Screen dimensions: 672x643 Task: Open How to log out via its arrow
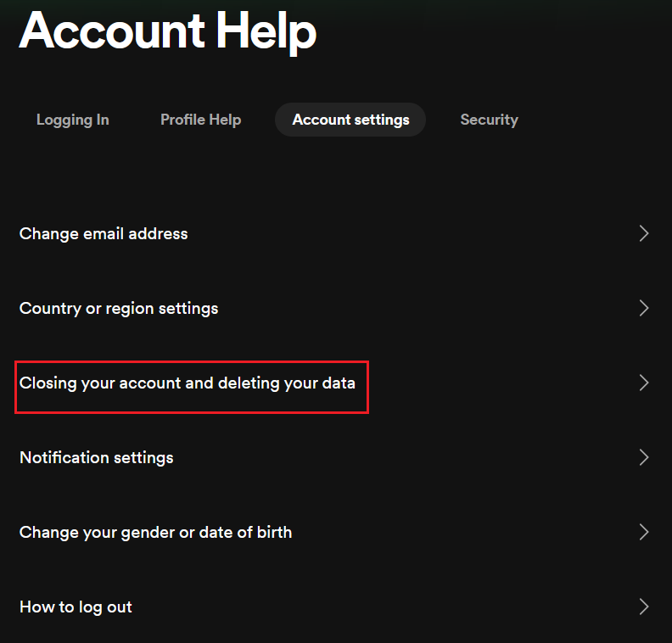tap(643, 607)
